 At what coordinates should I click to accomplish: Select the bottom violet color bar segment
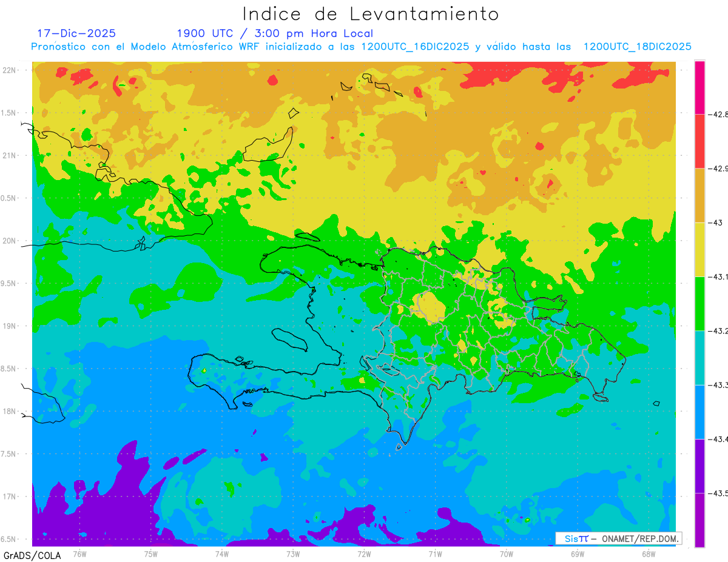pos(699,520)
